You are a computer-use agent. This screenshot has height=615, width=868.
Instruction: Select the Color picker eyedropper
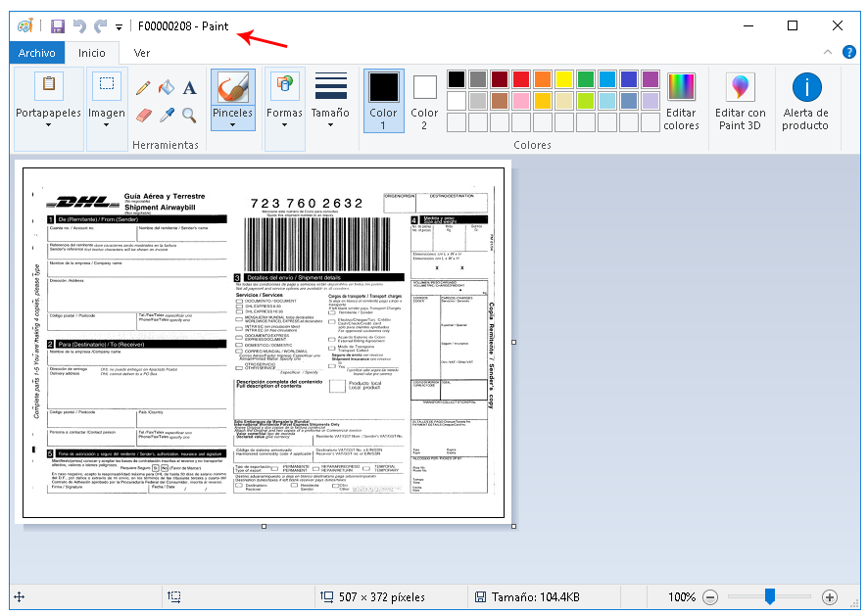167,116
